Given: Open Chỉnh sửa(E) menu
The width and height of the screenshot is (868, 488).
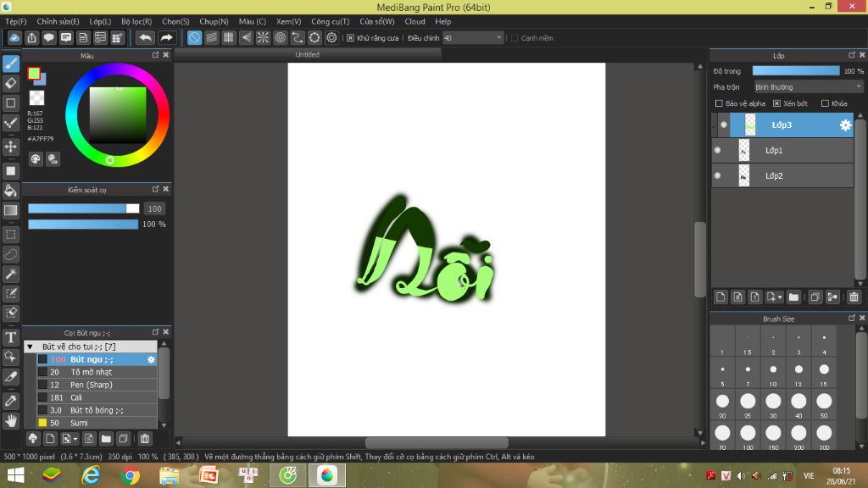Looking at the screenshot, I should (58, 21).
